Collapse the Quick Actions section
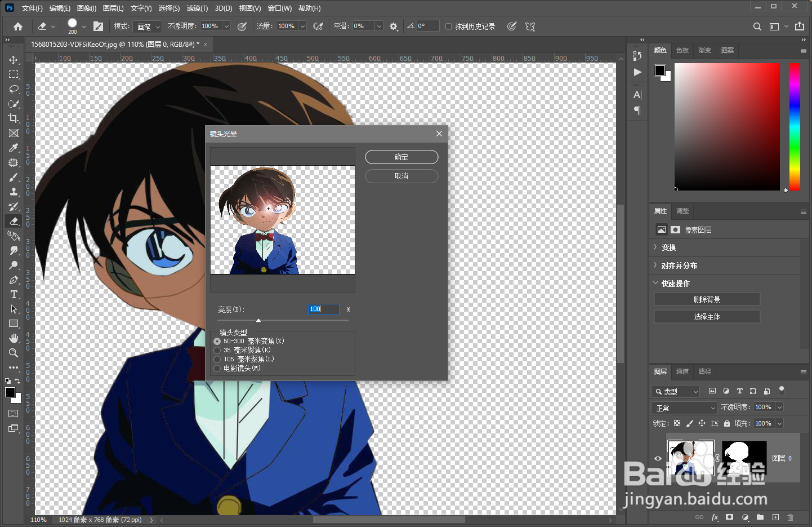The image size is (812, 527). tap(655, 284)
